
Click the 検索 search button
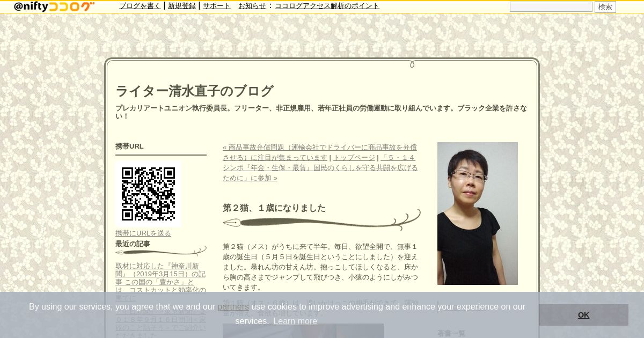pos(605,6)
